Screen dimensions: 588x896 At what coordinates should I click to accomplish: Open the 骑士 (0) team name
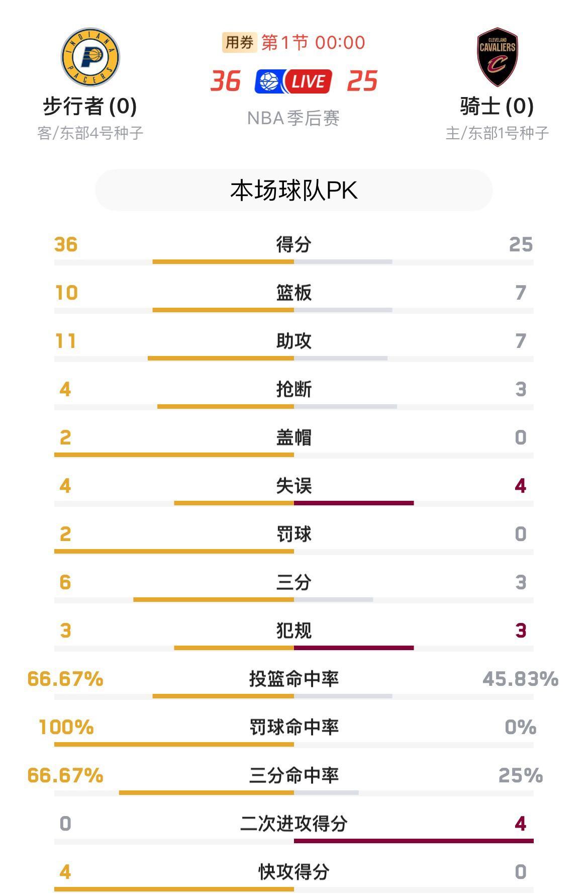[497, 106]
